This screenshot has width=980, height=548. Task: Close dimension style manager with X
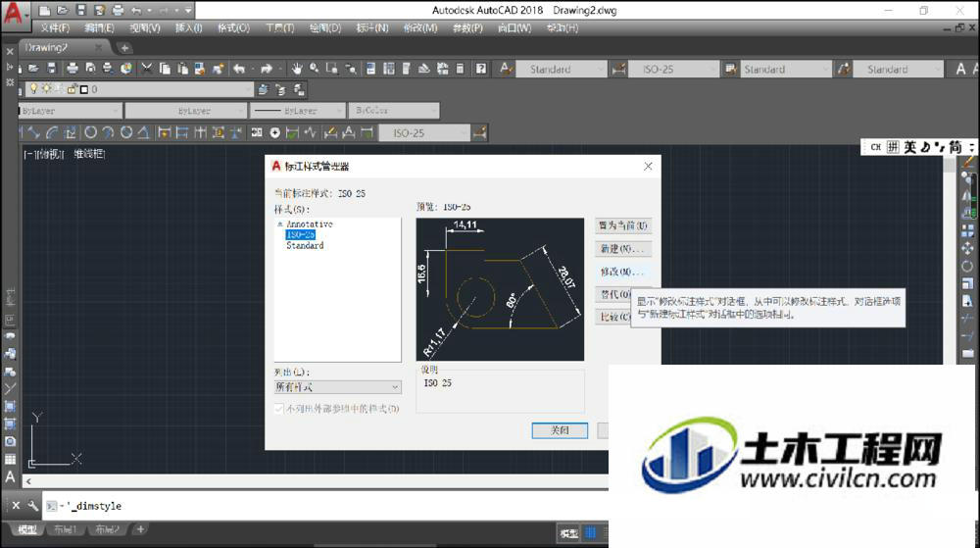tap(648, 167)
